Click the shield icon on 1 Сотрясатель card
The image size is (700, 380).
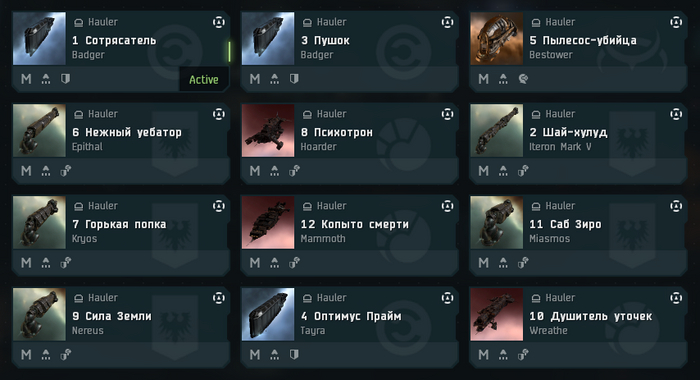point(66,79)
